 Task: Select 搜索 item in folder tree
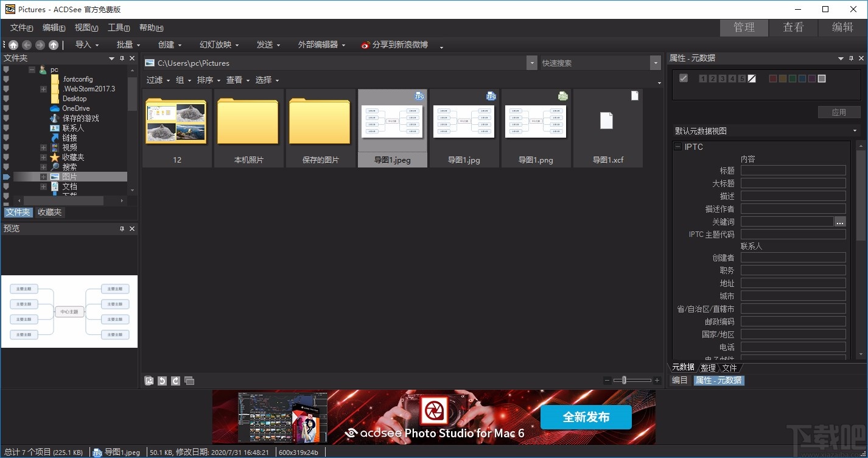coord(63,167)
